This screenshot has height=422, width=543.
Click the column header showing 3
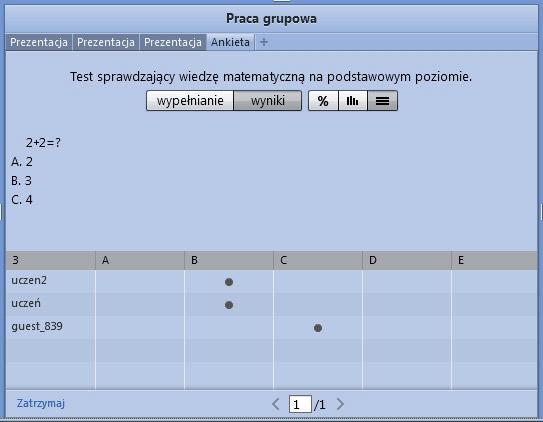pyautogui.click(x=51, y=260)
